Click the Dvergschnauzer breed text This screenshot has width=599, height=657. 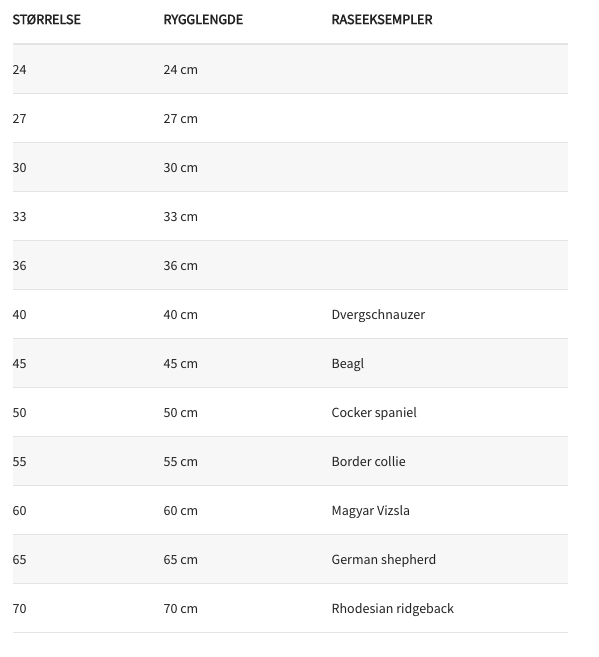[x=378, y=315]
